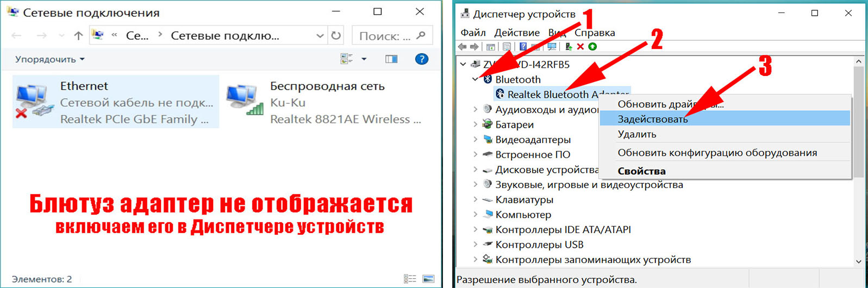Select Контроллеры запоминающих устройств row
Image resolution: width=868 pixels, height=288 pixels.
coord(593,260)
